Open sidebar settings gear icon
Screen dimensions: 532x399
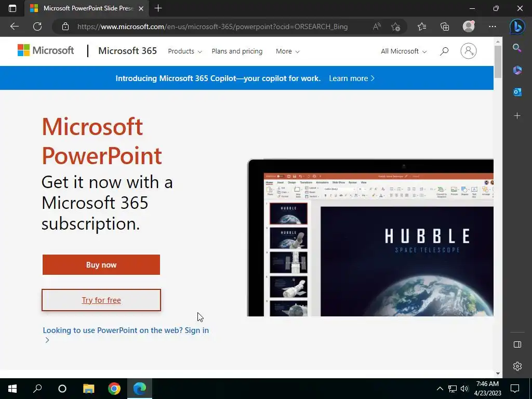click(517, 366)
